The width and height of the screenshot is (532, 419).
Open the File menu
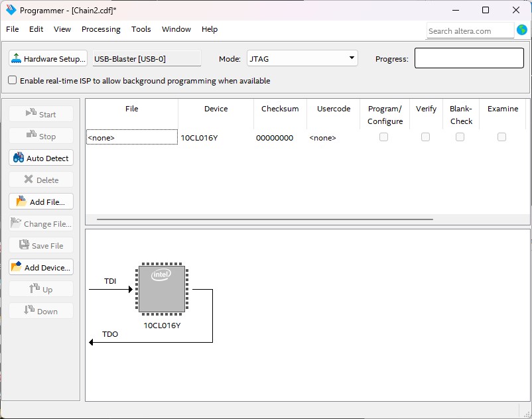click(x=12, y=29)
